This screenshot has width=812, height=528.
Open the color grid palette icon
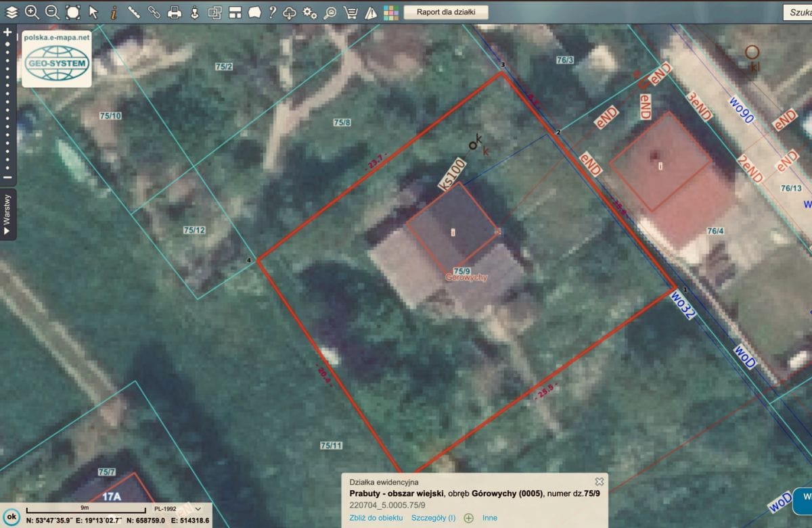pyautogui.click(x=390, y=12)
